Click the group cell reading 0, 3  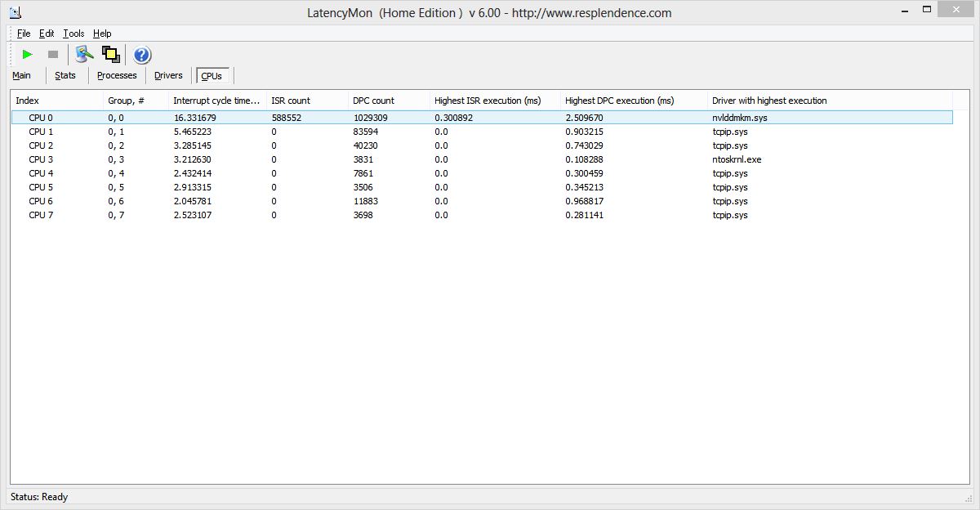116,159
